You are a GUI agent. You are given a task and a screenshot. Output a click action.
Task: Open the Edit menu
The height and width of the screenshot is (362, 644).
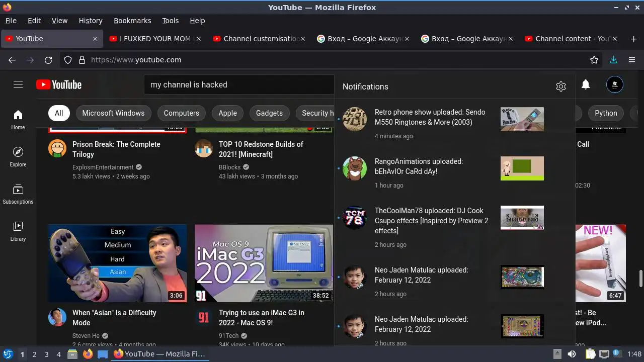pos(34,21)
